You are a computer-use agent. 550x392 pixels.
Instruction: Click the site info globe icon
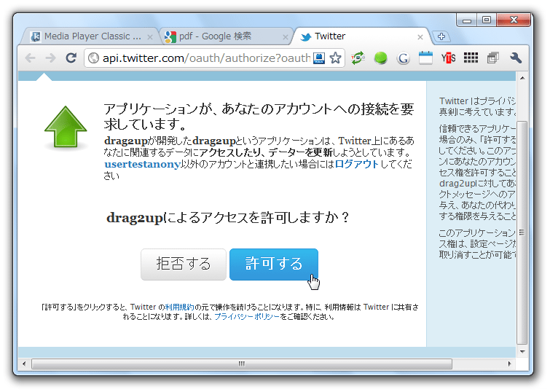point(93,58)
